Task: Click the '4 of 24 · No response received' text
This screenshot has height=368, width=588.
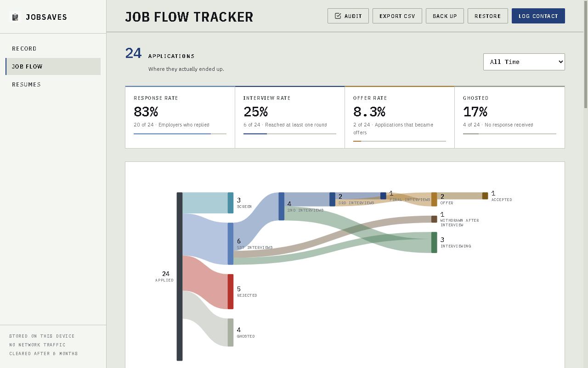Action: [498, 125]
